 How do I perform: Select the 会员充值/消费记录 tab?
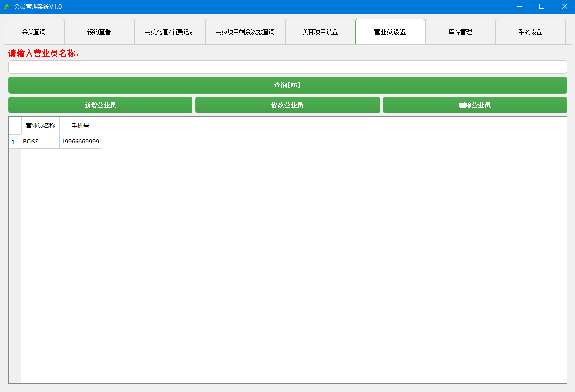pos(170,31)
